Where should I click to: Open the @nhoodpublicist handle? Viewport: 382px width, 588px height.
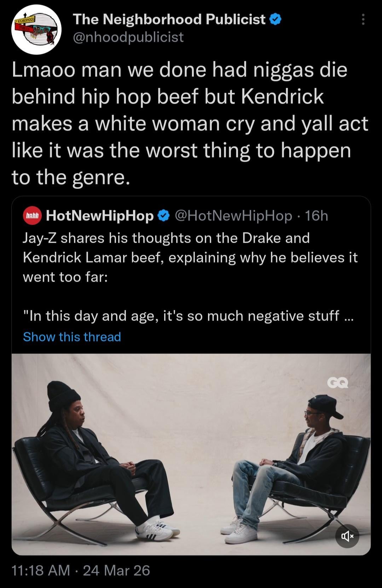point(128,37)
